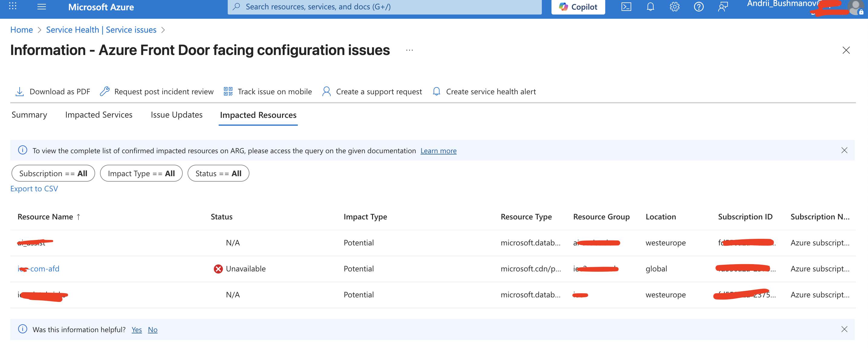Click the help question mark icon
868x353 pixels.
699,7
